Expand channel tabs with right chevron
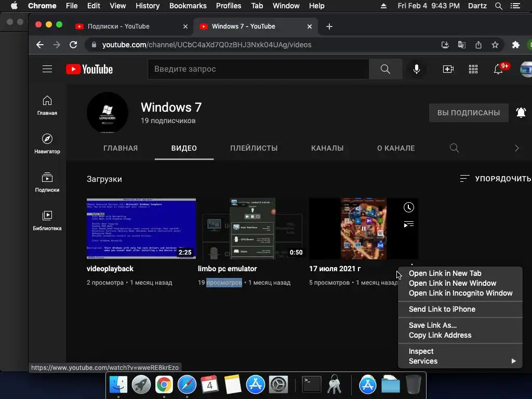Screen dimensions: 532x399 pyautogui.click(x=517, y=148)
